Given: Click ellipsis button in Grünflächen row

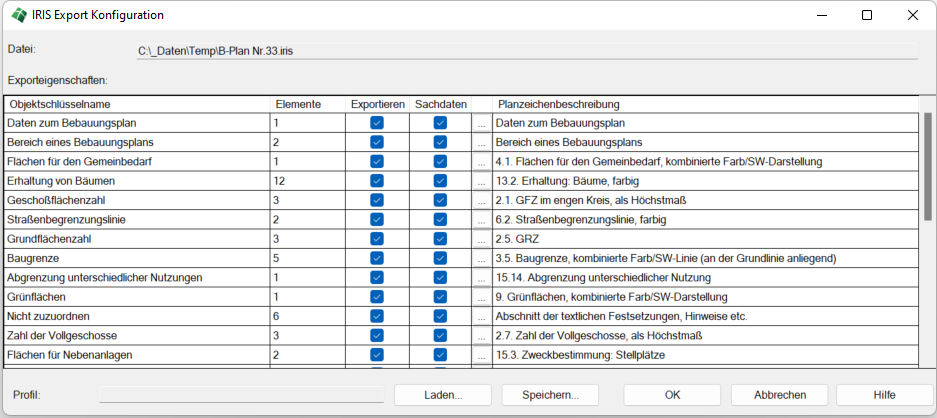Looking at the screenshot, I should pos(481,297).
